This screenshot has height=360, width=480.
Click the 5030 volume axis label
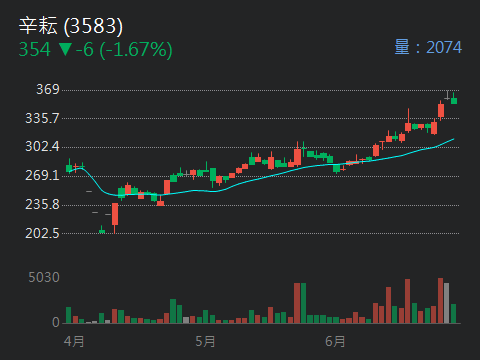(44, 277)
